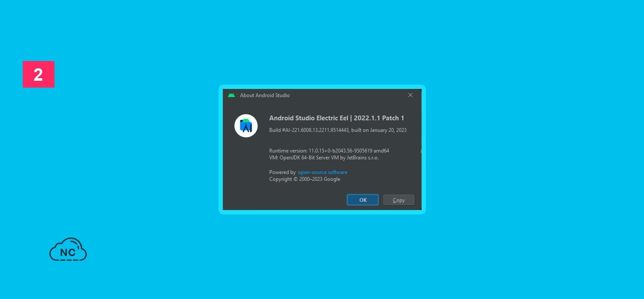Click the Android head icon in title bar
The image size is (644, 299).
point(231,95)
